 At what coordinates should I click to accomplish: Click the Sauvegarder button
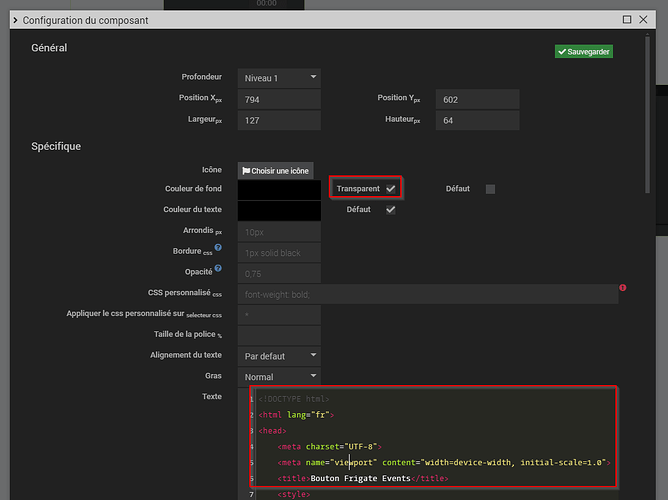click(x=584, y=51)
